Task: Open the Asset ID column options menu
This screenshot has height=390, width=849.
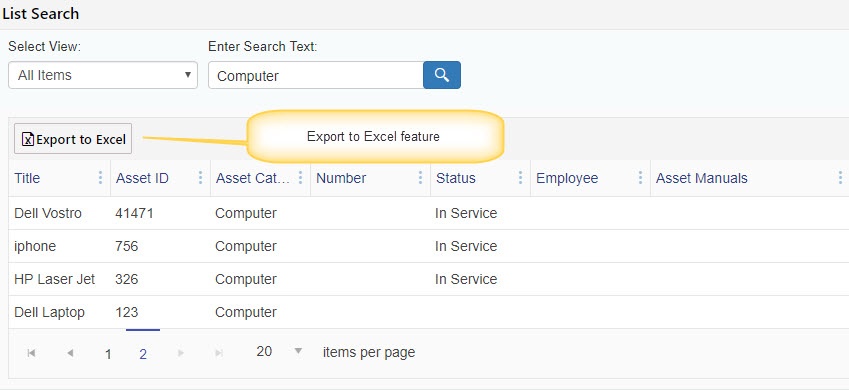Action: 200,178
